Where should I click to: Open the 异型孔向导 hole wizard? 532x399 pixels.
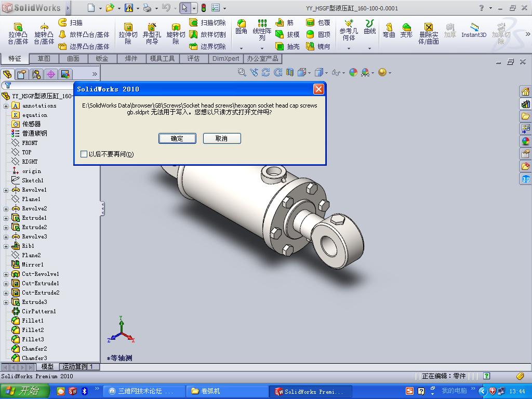pos(152,34)
